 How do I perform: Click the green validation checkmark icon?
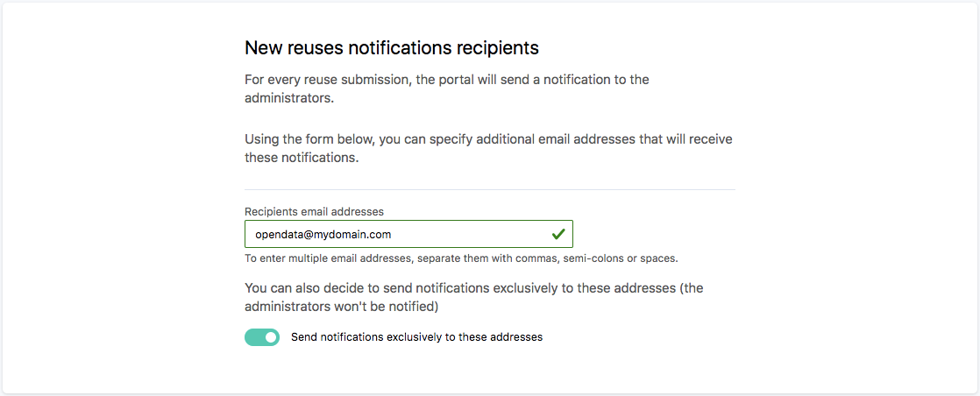(x=557, y=234)
